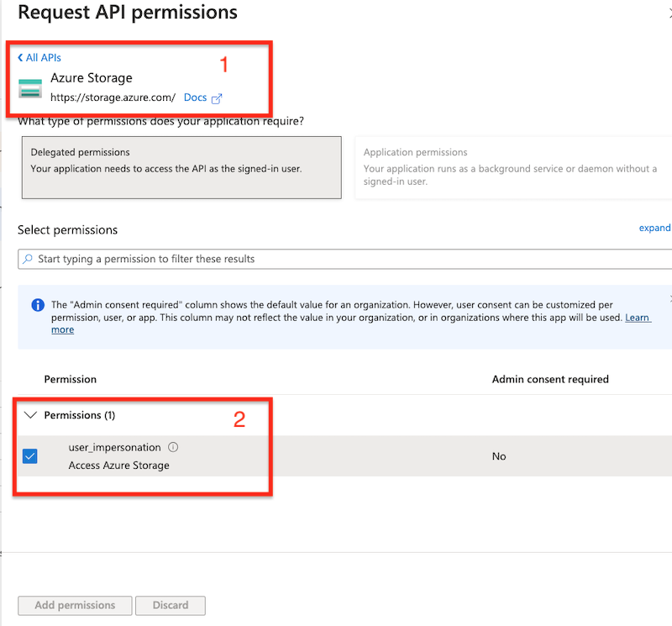Open the Azure Storage Docs link
The height and width of the screenshot is (626, 672).
click(x=195, y=97)
